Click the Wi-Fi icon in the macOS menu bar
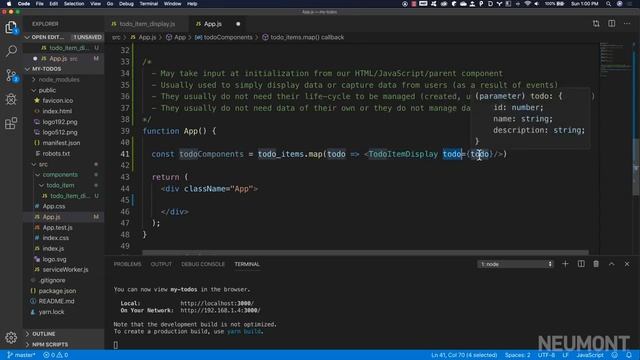The height and width of the screenshot is (360, 640). pyautogui.click(x=527, y=4)
